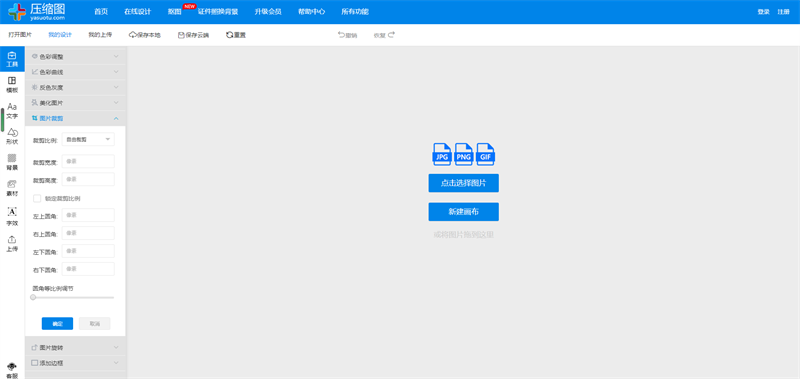Click the 重置 reset icon
Viewport: 800px width, 379px height.
(x=230, y=35)
